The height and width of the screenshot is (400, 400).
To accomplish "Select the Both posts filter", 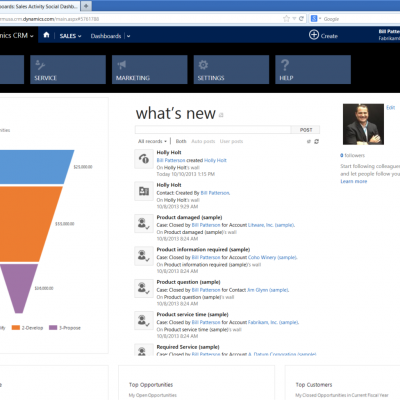I will (181, 141).
